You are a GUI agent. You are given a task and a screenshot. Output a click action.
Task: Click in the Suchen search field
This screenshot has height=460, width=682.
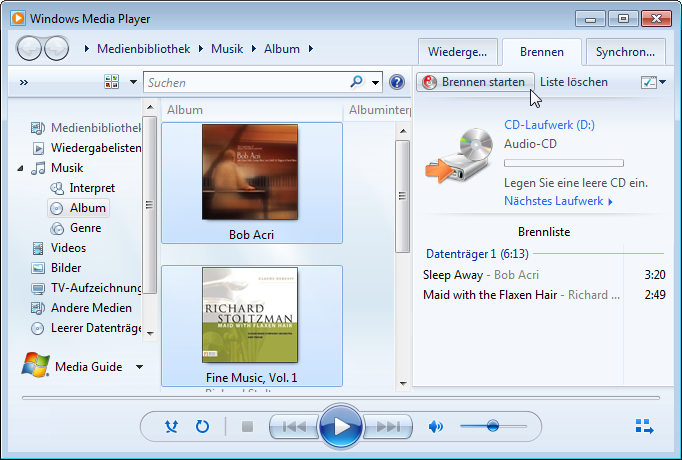(248, 82)
